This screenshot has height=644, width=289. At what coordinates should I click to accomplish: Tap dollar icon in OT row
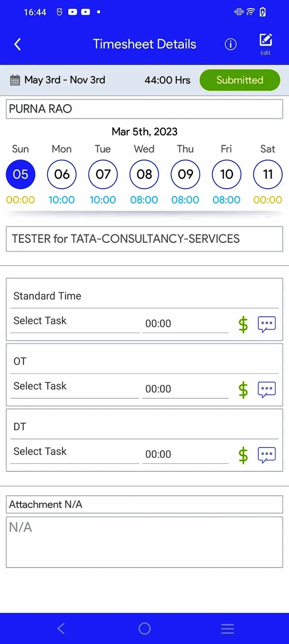coord(243,390)
